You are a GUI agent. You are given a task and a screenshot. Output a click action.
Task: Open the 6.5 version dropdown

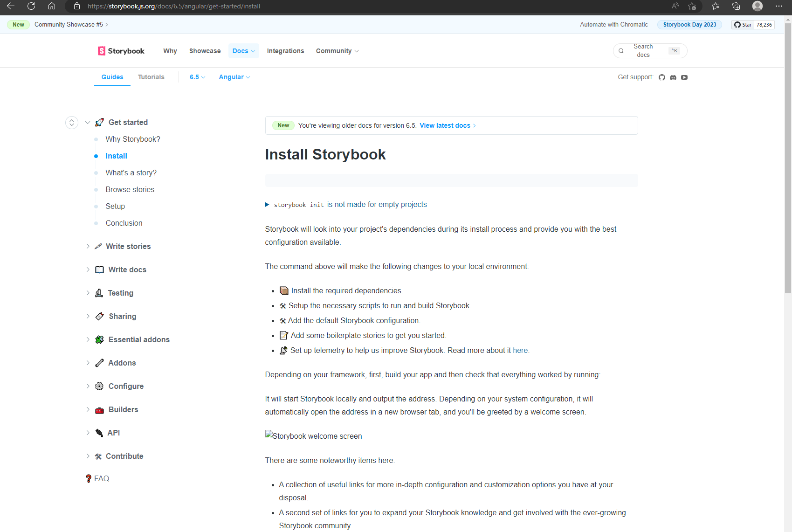pyautogui.click(x=197, y=77)
